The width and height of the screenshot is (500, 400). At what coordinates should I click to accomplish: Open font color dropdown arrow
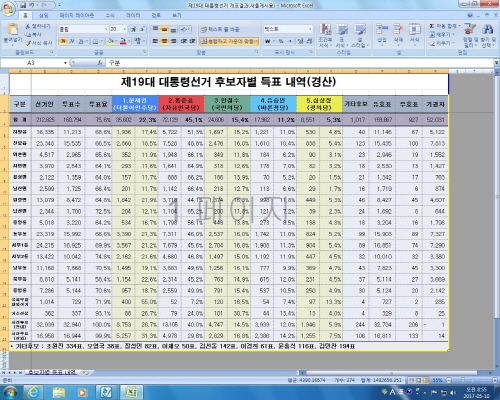129,41
